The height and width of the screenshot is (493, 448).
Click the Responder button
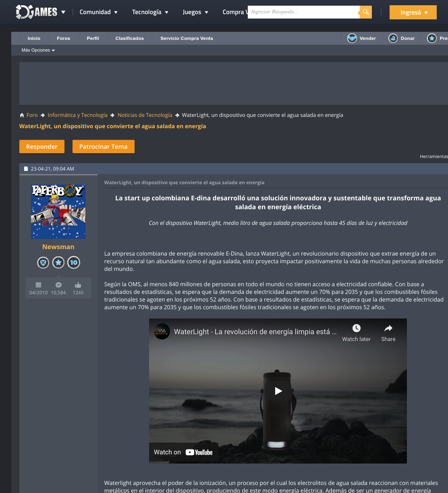(x=42, y=146)
